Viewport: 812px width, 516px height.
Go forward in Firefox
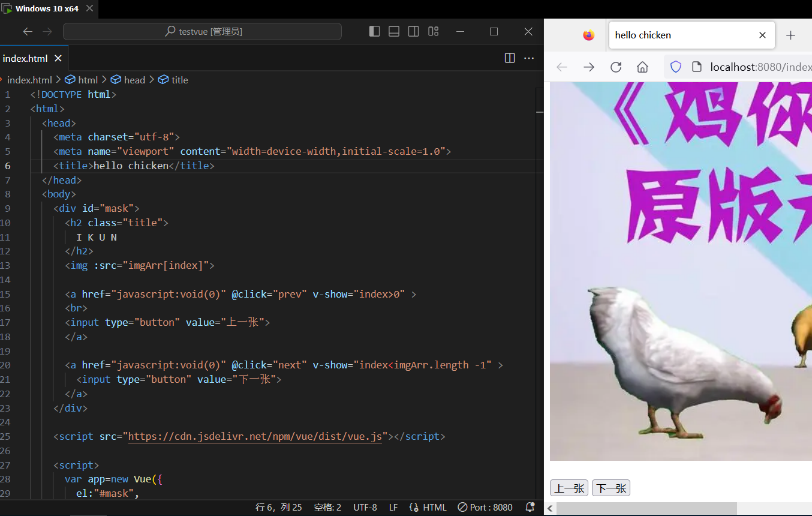589,67
